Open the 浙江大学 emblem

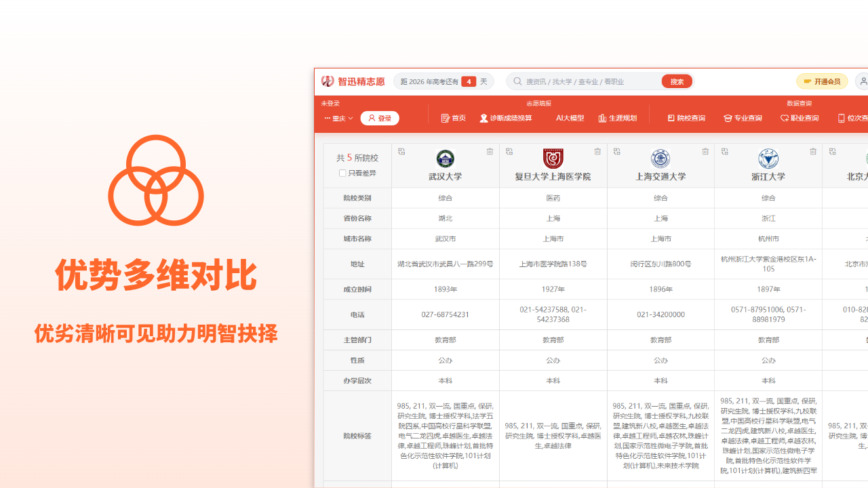768,159
